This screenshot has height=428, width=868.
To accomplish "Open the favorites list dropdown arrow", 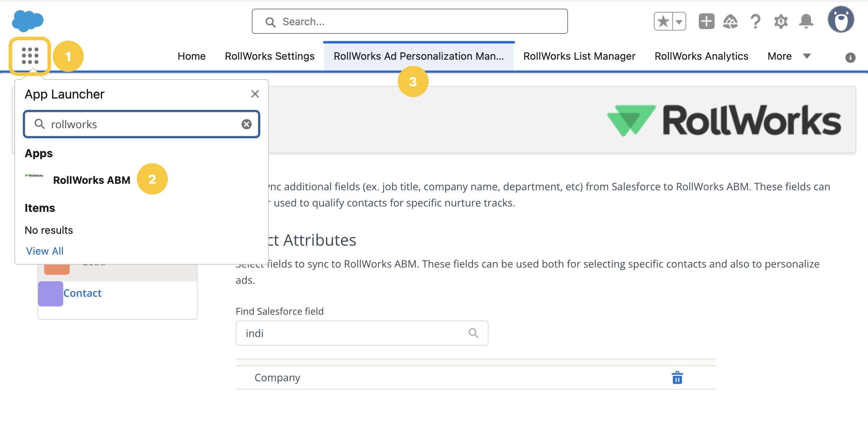I will coord(679,22).
